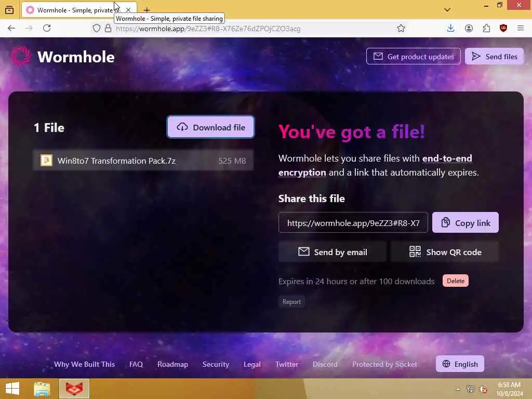Open Protected by Socket link
The image size is (532, 399).
(x=384, y=364)
